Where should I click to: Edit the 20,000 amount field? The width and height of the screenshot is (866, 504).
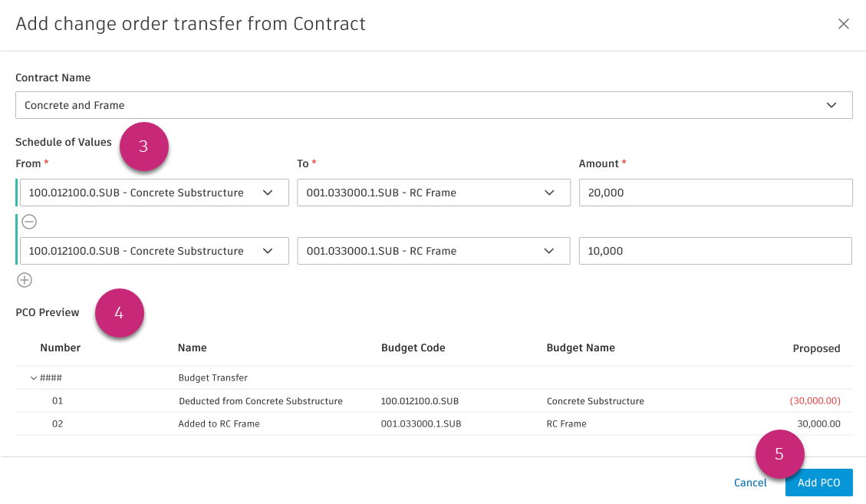(x=715, y=193)
